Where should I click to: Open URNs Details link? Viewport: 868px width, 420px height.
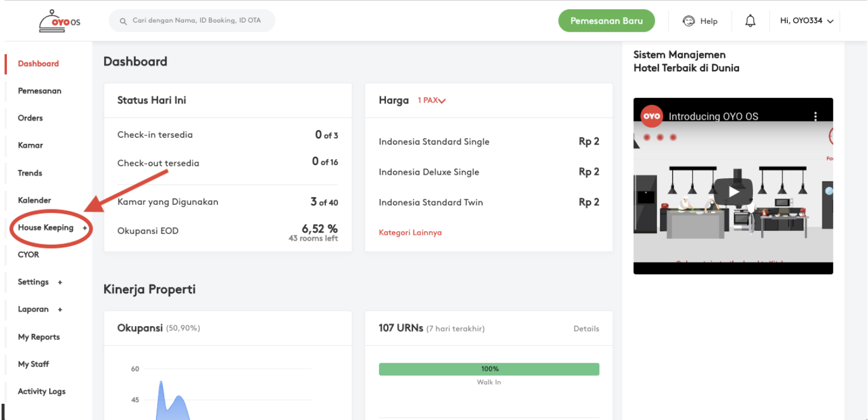point(586,329)
